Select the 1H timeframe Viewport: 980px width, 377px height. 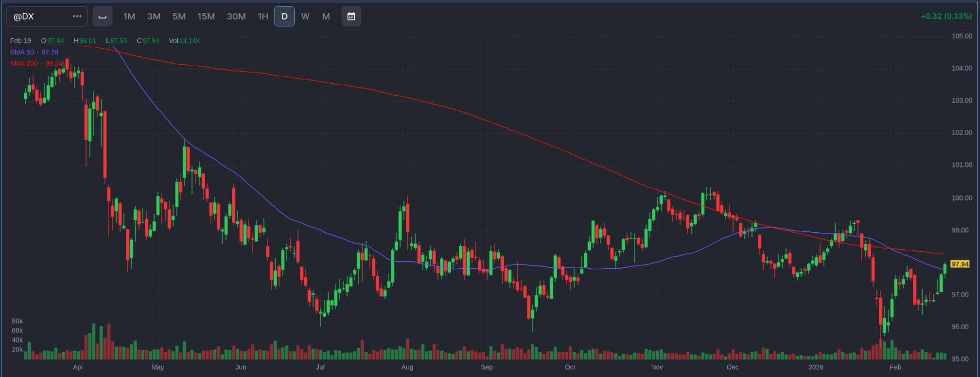pyautogui.click(x=263, y=17)
